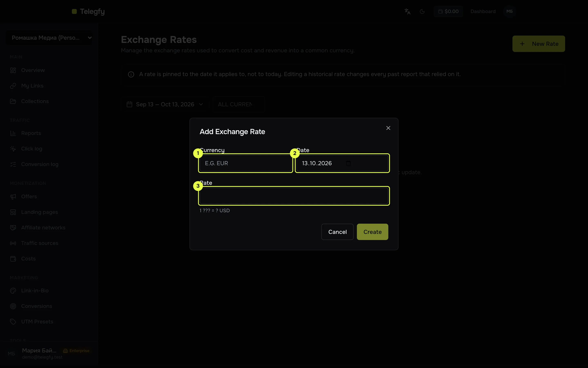This screenshot has height=368, width=588.
Task: Click the Exchange Rates heading
Action: coord(159,39)
